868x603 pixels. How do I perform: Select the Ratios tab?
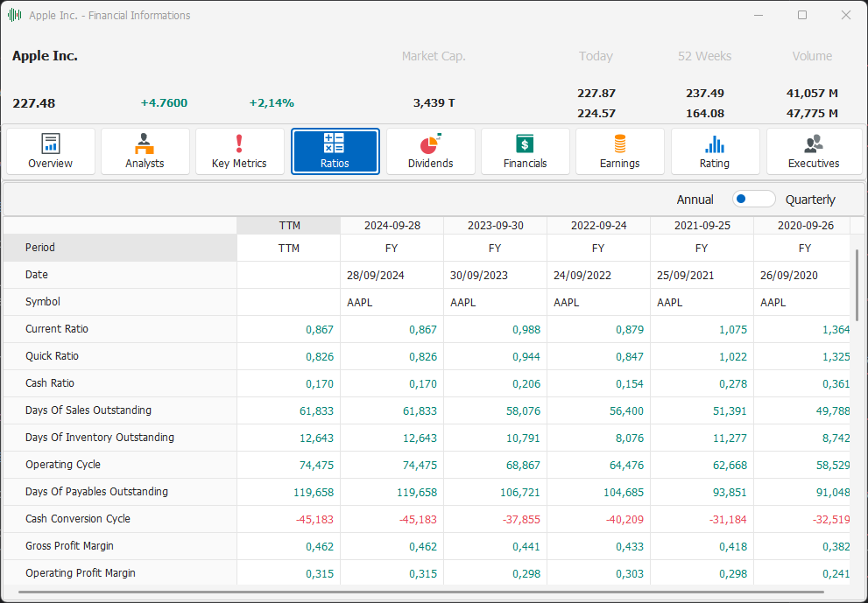pos(335,151)
